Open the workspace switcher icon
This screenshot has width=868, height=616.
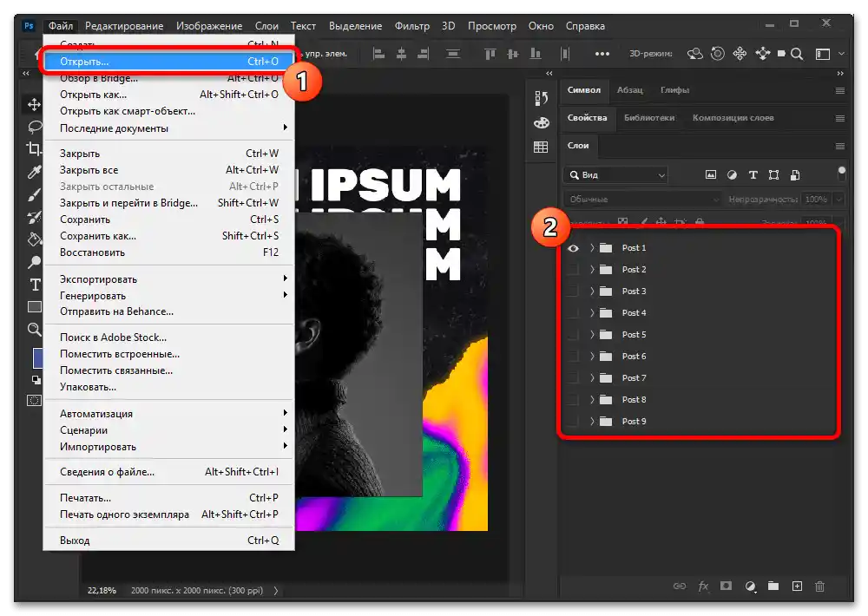tap(823, 54)
